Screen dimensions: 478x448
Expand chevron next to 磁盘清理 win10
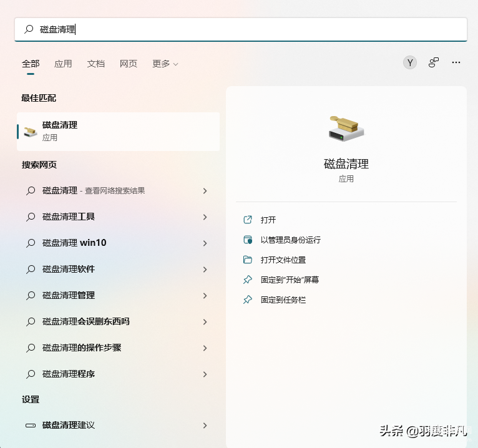[x=205, y=243]
